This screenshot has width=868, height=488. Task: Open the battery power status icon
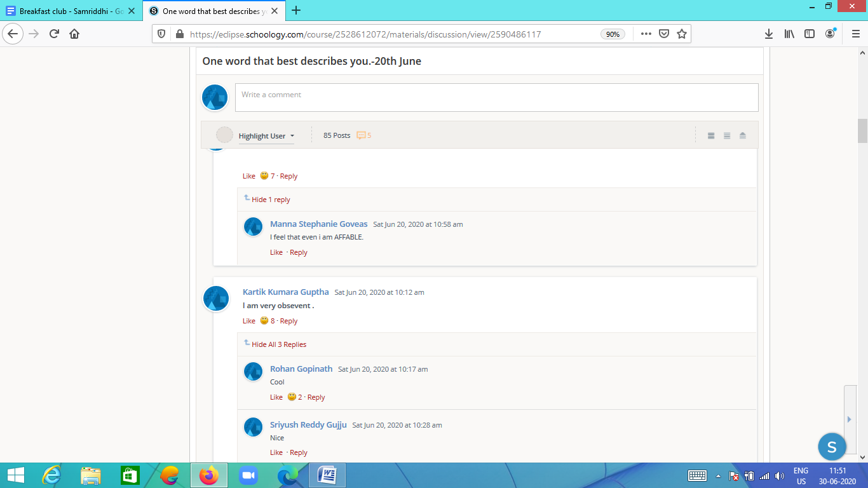pos(749,476)
